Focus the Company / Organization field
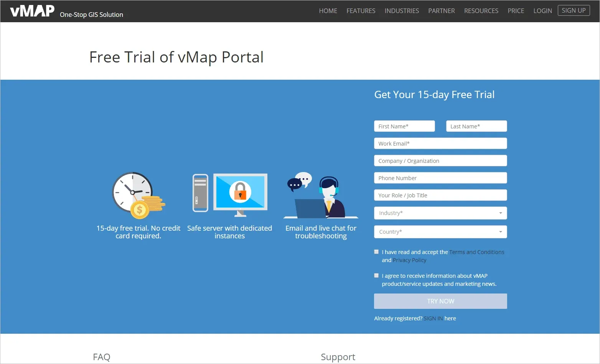The image size is (600, 364). (x=440, y=161)
